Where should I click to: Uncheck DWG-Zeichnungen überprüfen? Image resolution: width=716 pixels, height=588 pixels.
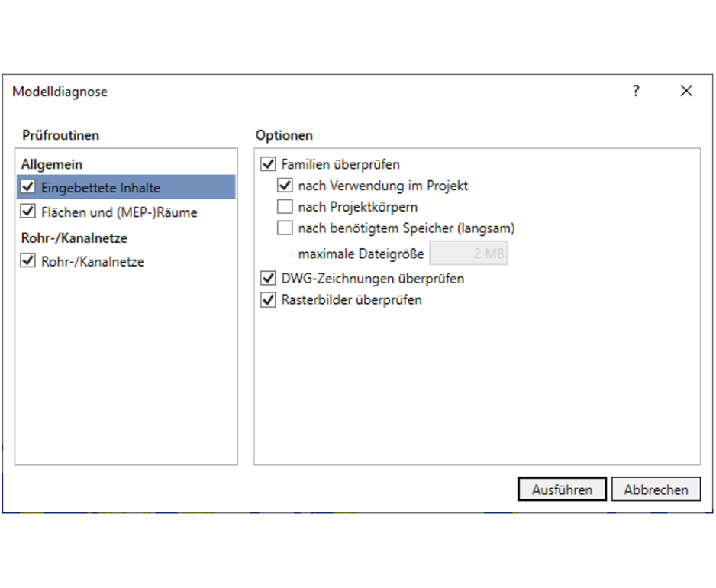(x=268, y=279)
